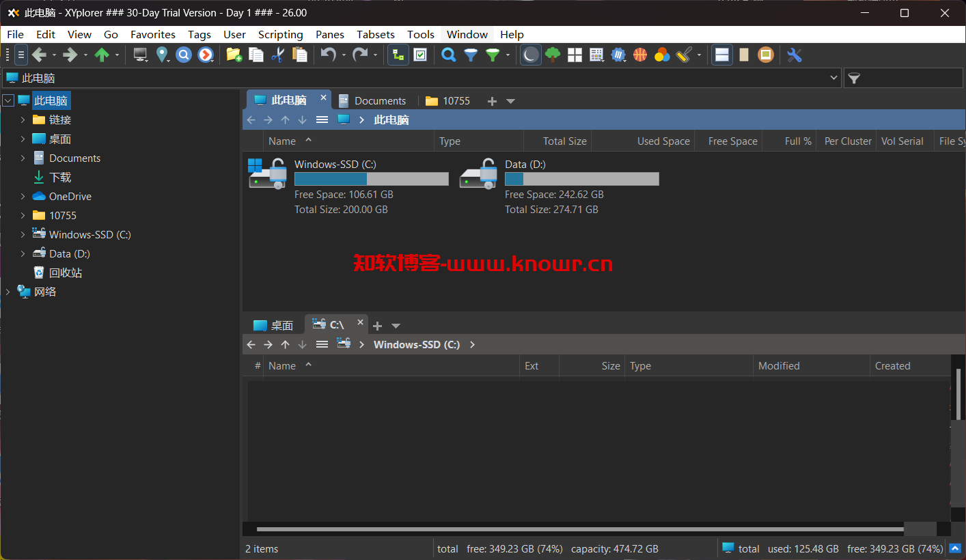The width and height of the screenshot is (966, 560).
Task: Toggle the two-pane layout toolbar button
Action: tap(722, 55)
